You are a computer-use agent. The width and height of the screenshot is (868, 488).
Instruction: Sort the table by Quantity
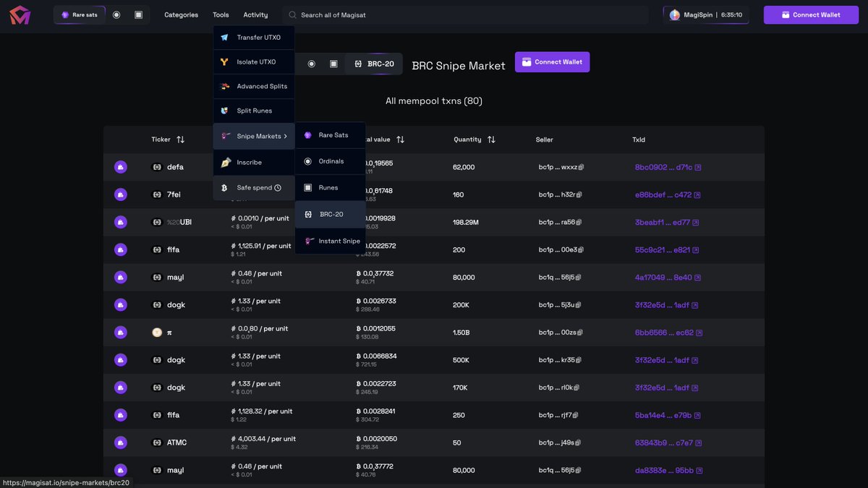pos(490,139)
